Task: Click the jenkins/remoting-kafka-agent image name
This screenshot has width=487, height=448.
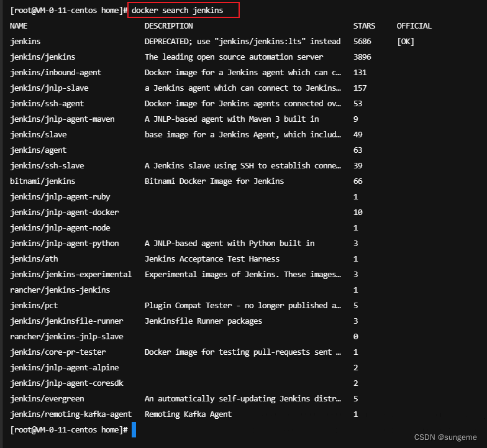Action: point(71,414)
